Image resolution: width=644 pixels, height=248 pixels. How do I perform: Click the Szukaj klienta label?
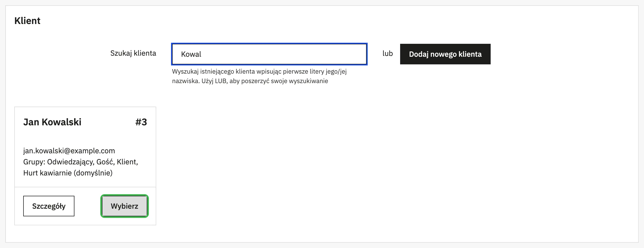coord(133,53)
